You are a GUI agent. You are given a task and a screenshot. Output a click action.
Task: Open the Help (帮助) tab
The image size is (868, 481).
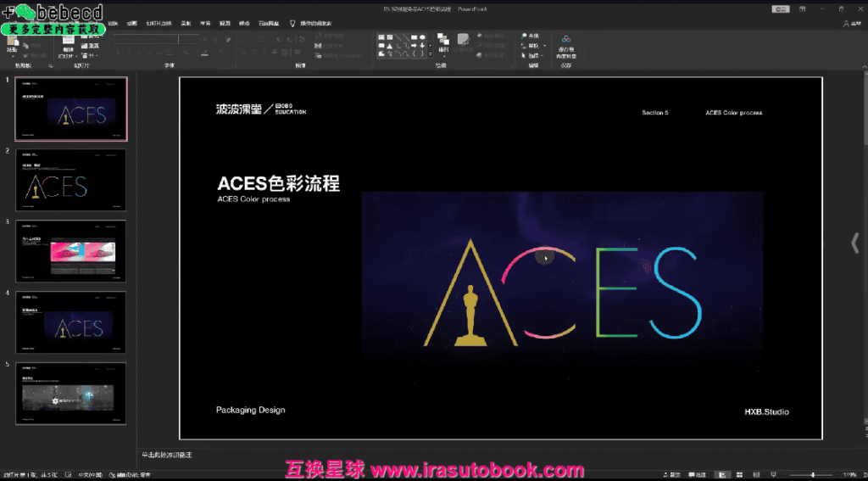tap(243, 23)
